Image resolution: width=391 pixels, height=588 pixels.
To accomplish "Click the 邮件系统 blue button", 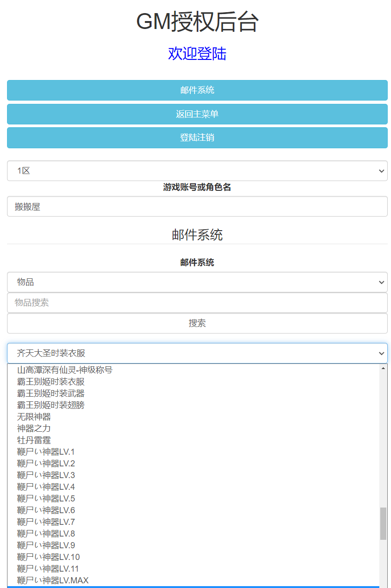I will click(x=197, y=90).
